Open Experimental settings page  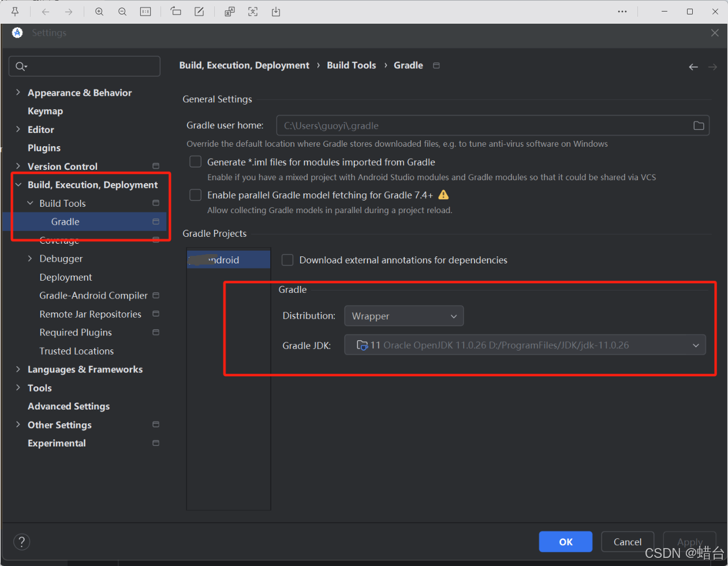[57, 443]
